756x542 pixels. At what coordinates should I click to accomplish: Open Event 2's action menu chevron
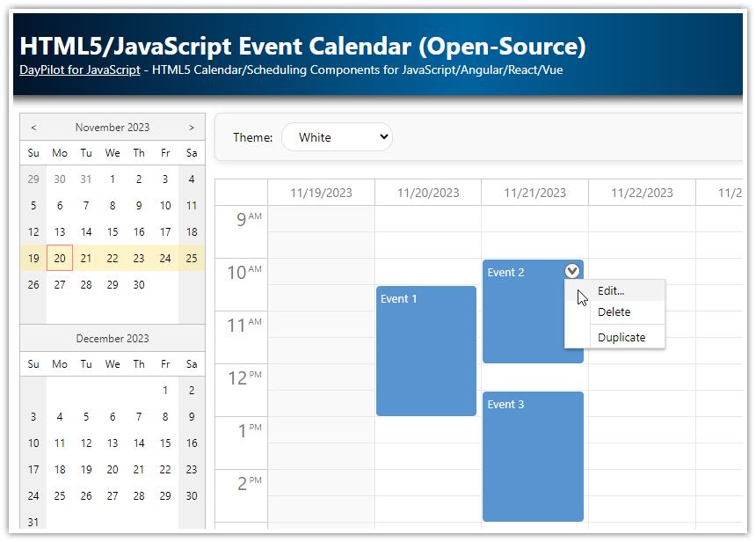click(x=571, y=271)
